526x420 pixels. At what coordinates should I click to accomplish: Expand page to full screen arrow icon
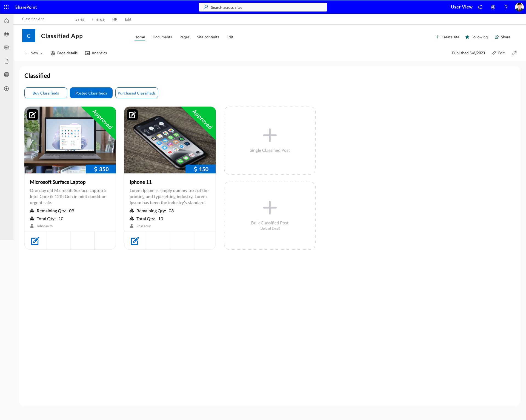coord(514,53)
